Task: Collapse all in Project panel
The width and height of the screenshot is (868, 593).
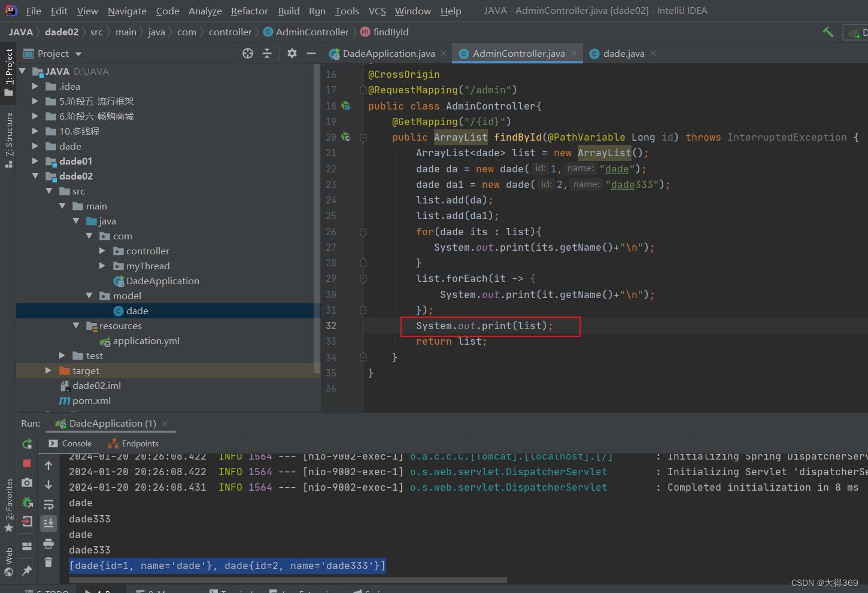Action: (x=267, y=53)
